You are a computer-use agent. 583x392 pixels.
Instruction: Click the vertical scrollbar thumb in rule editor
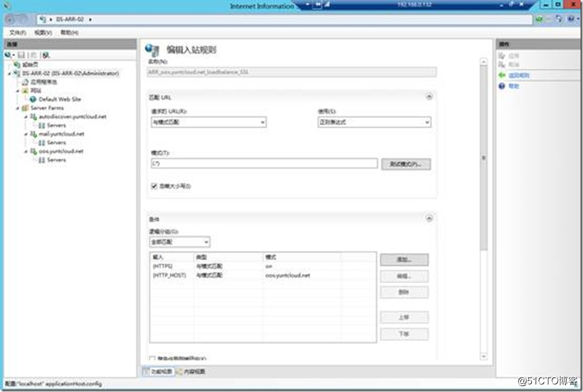point(484,158)
